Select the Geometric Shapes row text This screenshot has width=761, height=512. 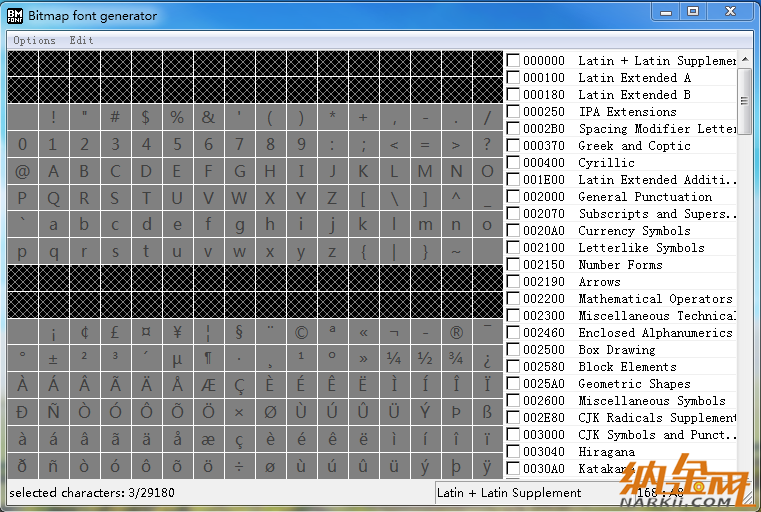click(634, 383)
